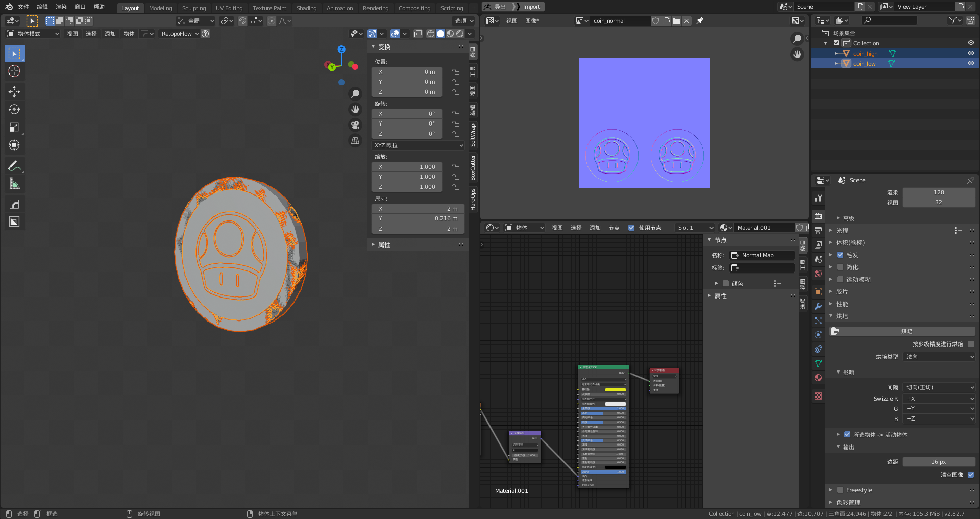Hide coin_high in outliner with eye
The width and height of the screenshot is (980, 519).
[971, 53]
